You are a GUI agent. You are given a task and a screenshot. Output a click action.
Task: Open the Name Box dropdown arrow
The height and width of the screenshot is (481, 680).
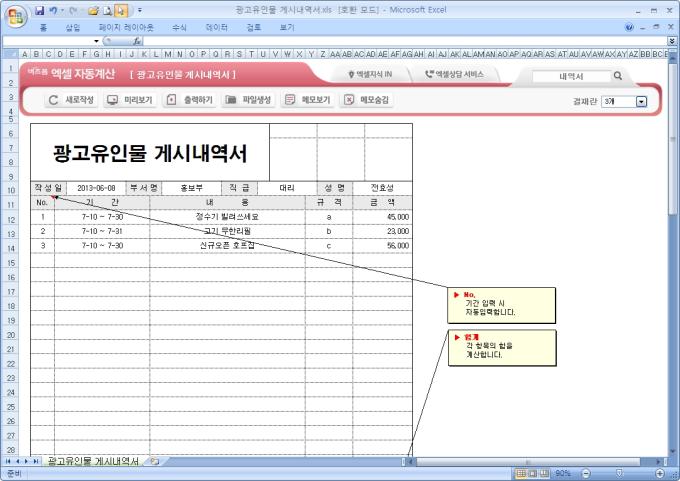pos(96,41)
